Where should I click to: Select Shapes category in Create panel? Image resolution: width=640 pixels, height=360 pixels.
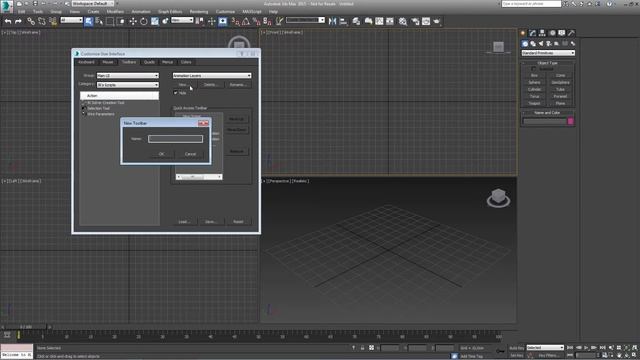coord(533,43)
